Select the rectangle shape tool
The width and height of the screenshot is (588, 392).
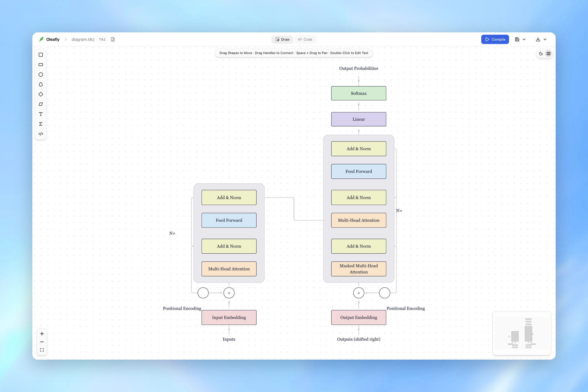pos(41,65)
